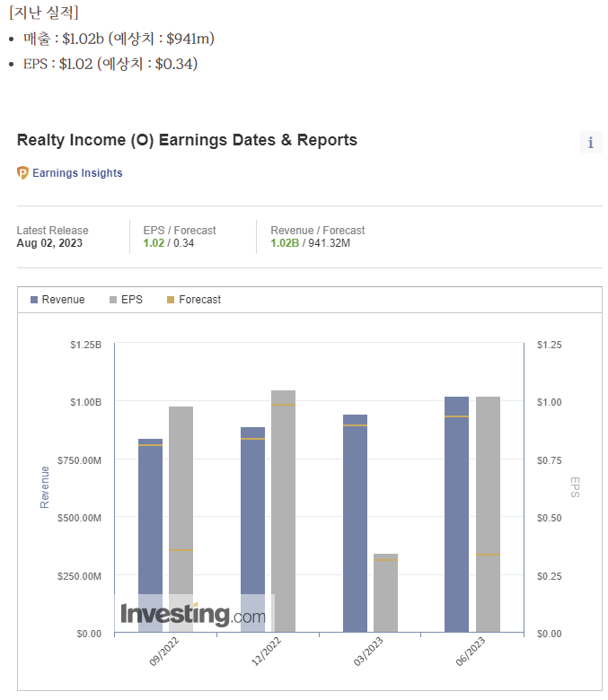Screen dimensions: 608x700
Task: Toggle EPS series in chart legend
Action: (127, 300)
